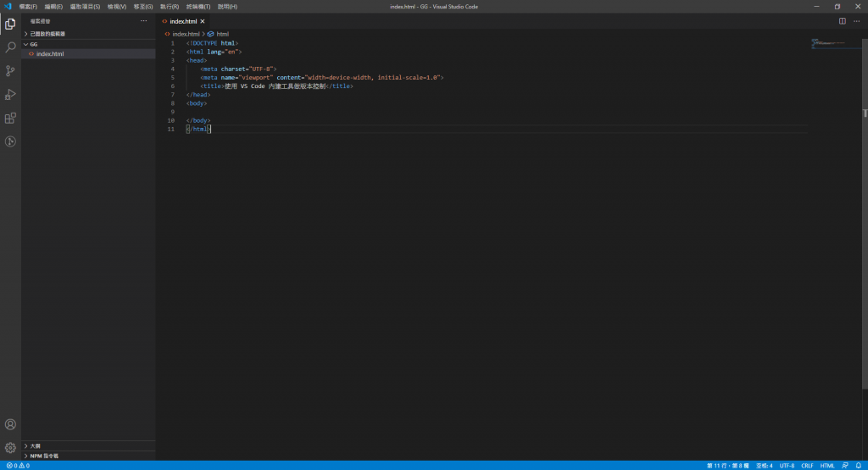Open the 檢視(V) menu

117,7
